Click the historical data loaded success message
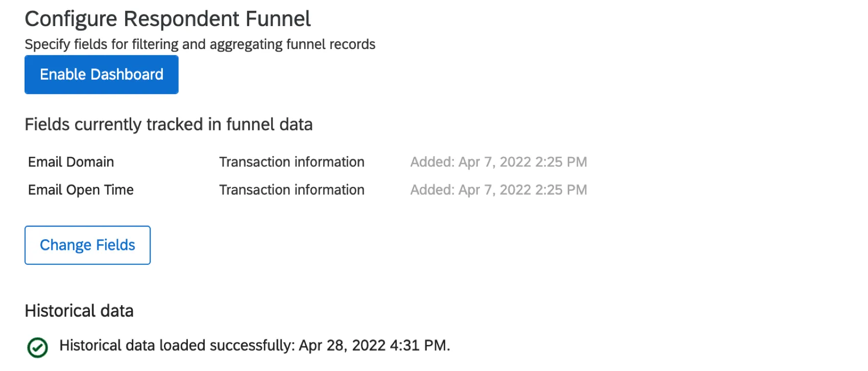Screen dimensions: 868x371 click(254, 345)
